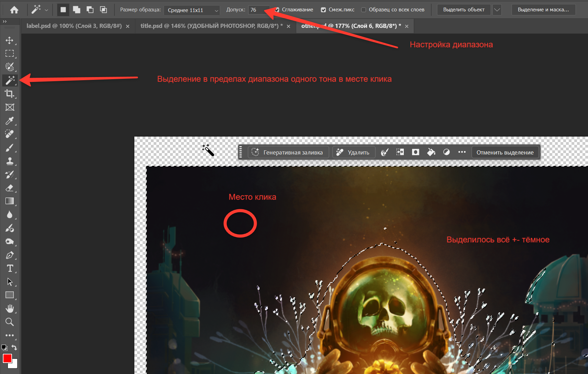Create adjustment layer circle icon

pyautogui.click(x=446, y=152)
